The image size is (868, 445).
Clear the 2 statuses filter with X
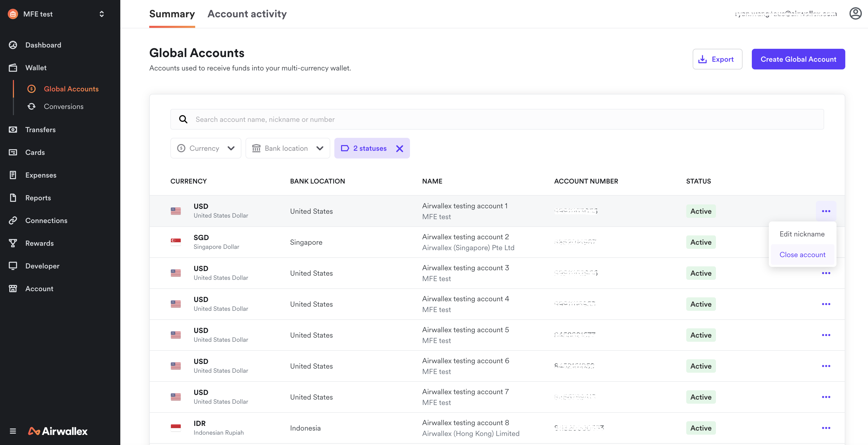click(x=400, y=149)
